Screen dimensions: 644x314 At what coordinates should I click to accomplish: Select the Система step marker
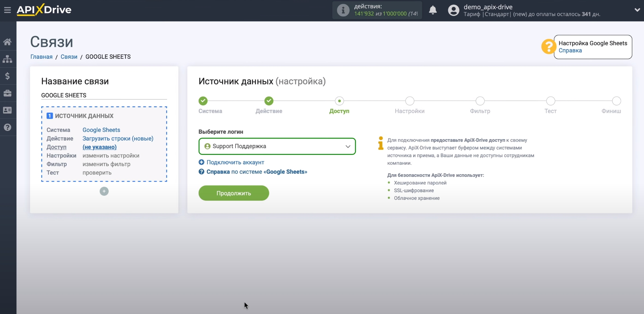203,101
